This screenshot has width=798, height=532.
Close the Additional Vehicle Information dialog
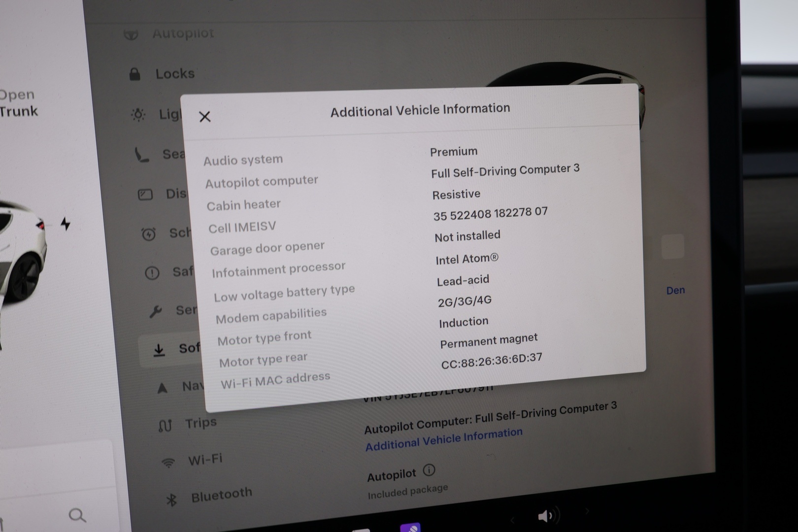click(x=204, y=117)
